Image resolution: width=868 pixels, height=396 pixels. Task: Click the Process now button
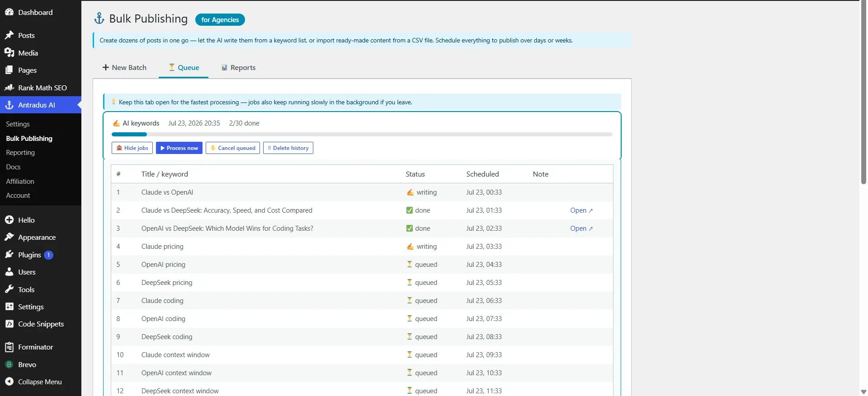(179, 148)
